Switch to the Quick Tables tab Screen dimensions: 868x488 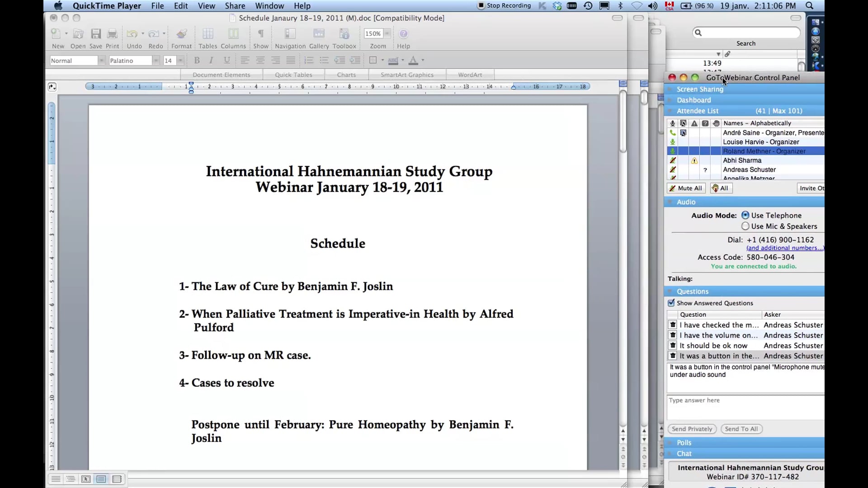tap(294, 74)
